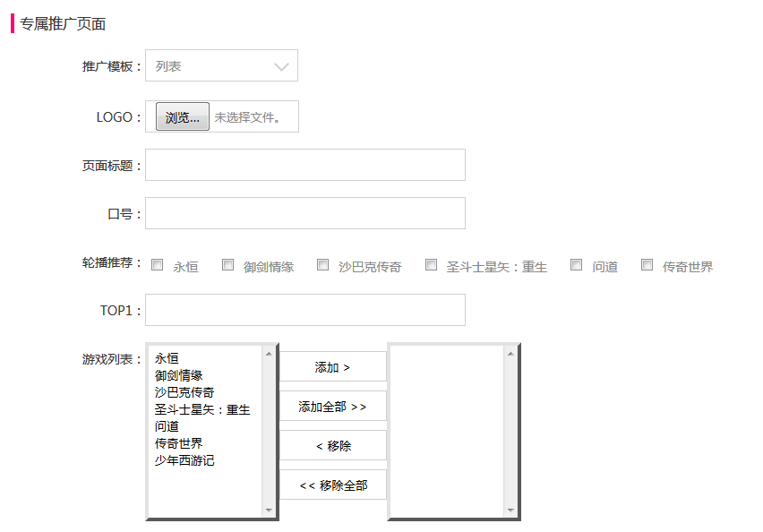Enable the 沙巴克传奇 carousel checkbox

(323, 264)
